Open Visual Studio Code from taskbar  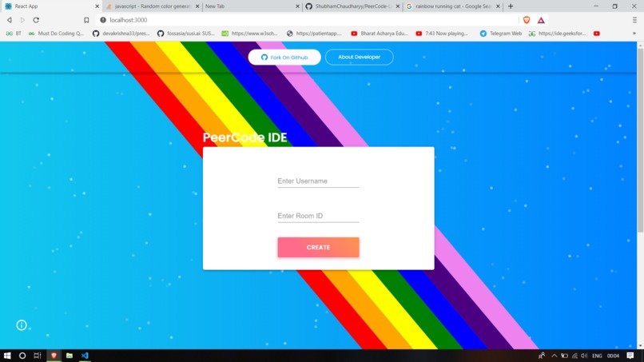click(x=85, y=356)
